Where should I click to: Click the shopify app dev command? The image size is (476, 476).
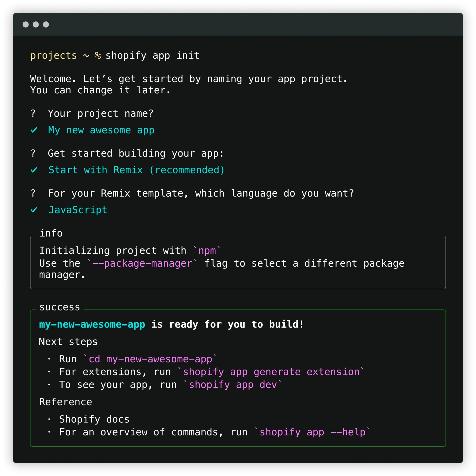pyautogui.click(x=233, y=385)
